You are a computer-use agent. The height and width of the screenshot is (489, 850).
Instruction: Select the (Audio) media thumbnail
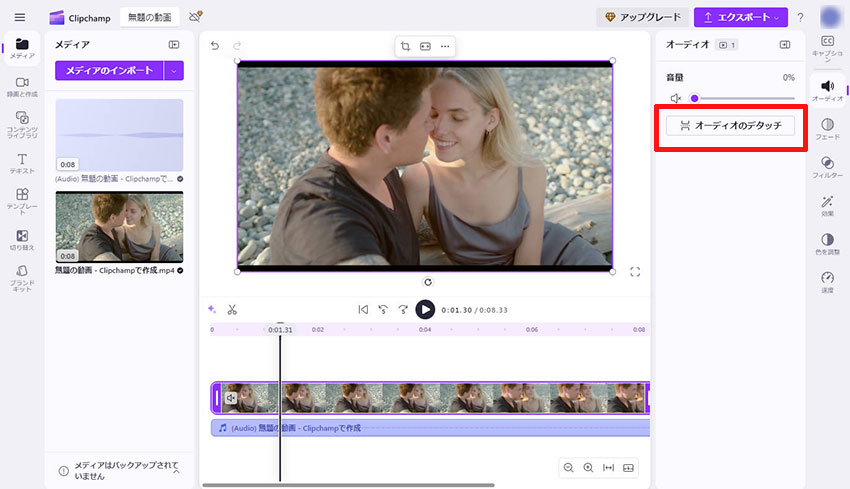[119, 135]
